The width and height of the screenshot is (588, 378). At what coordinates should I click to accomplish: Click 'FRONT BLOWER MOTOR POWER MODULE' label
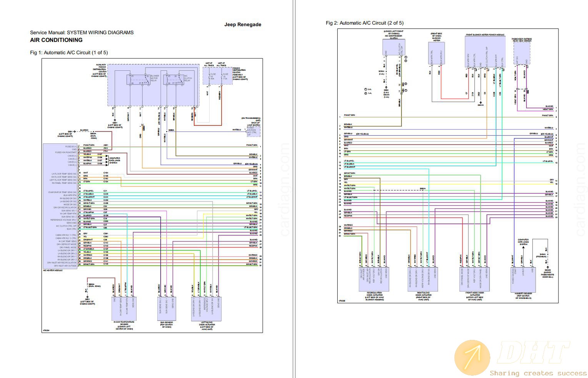[485, 35]
